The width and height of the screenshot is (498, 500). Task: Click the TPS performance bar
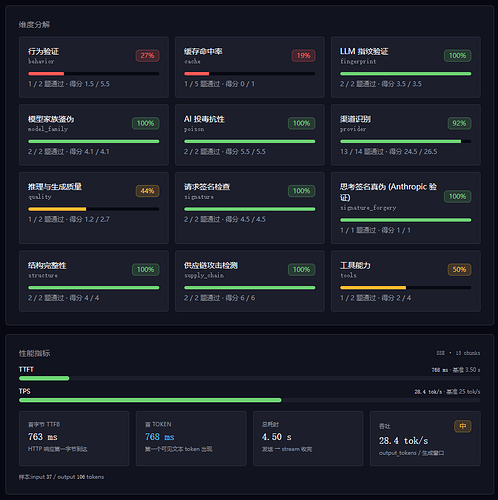click(250, 400)
